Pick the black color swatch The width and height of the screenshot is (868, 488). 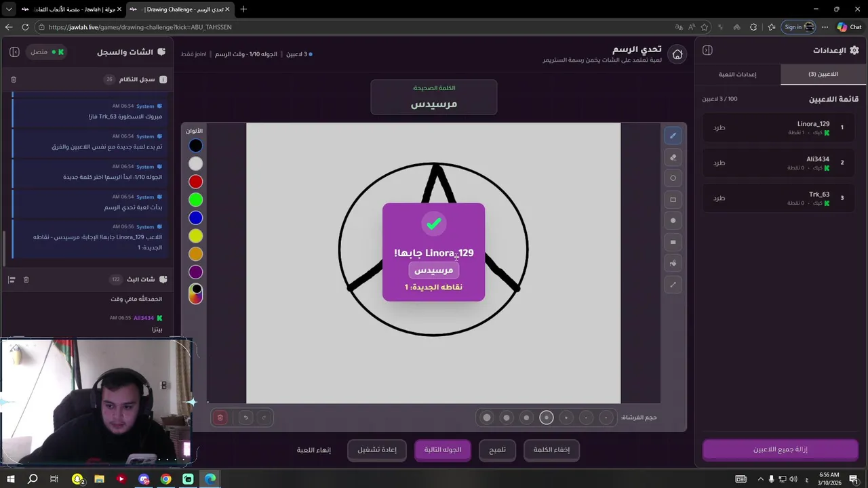195,145
